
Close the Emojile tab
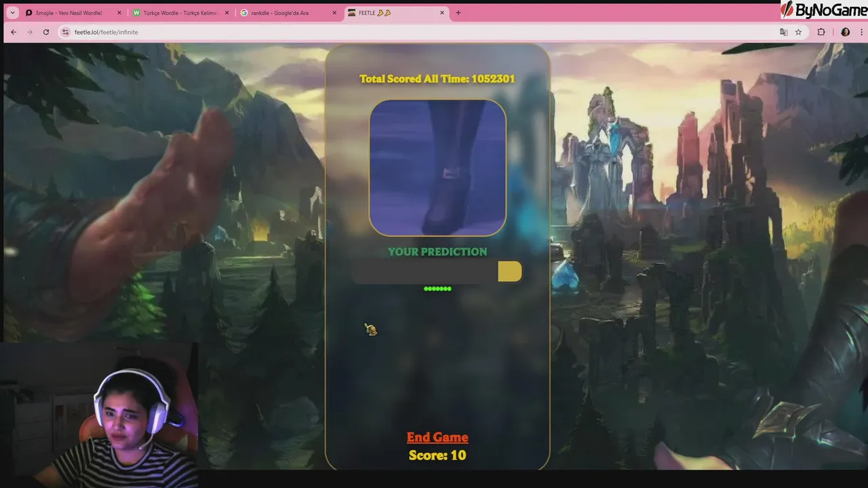pos(119,13)
